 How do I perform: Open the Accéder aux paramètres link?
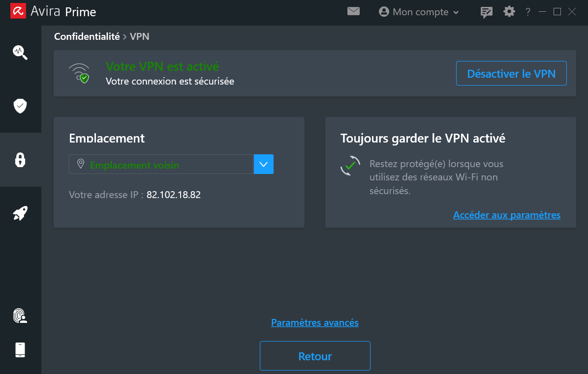507,215
